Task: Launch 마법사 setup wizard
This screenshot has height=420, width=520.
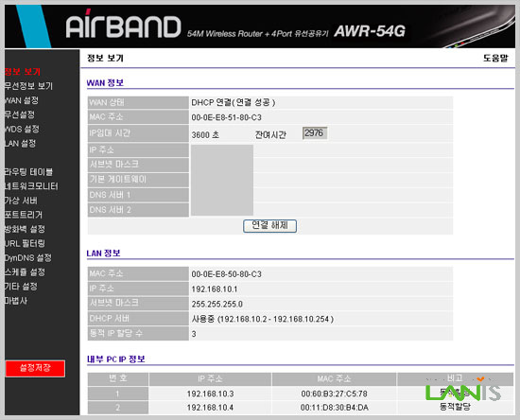Action: [x=16, y=301]
